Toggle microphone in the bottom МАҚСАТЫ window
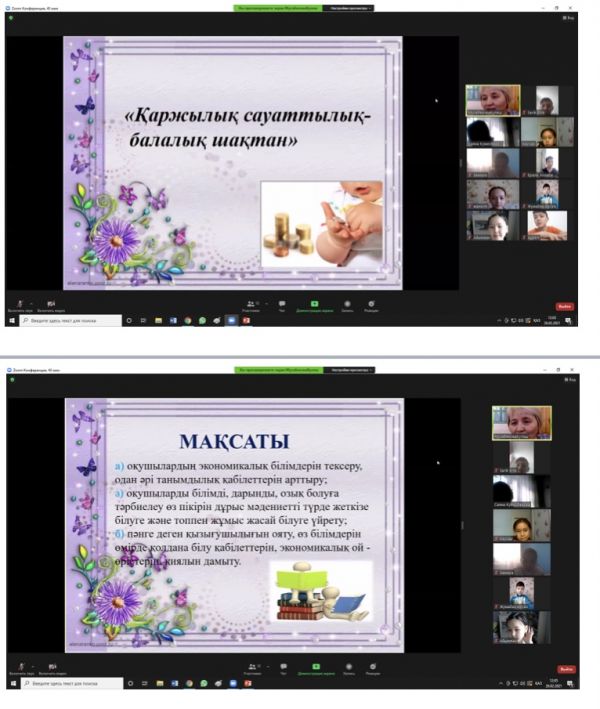Image resolution: width=600 pixels, height=709 pixels. [19, 666]
